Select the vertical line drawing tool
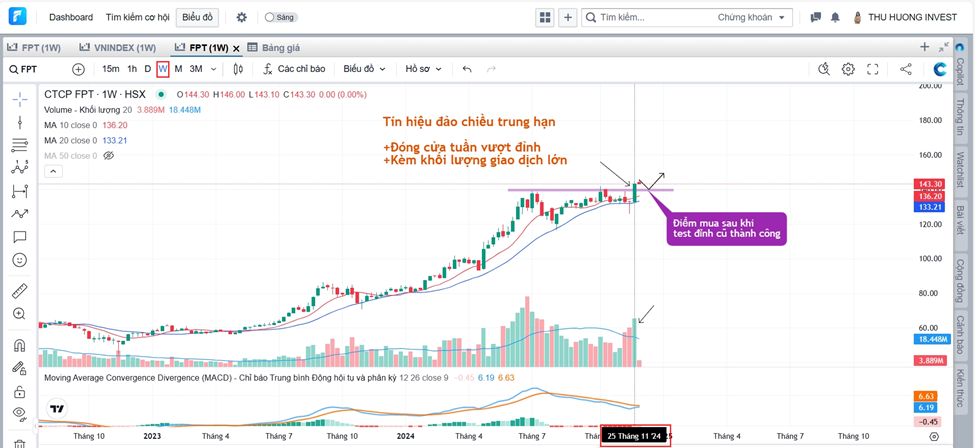The width and height of the screenshot is (975, 448). [20, 122]
